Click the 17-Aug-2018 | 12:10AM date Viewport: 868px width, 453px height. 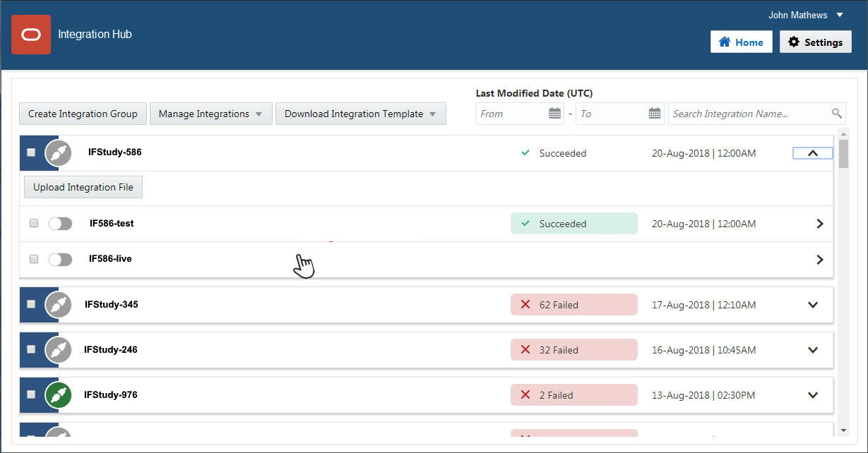[704, 305]
